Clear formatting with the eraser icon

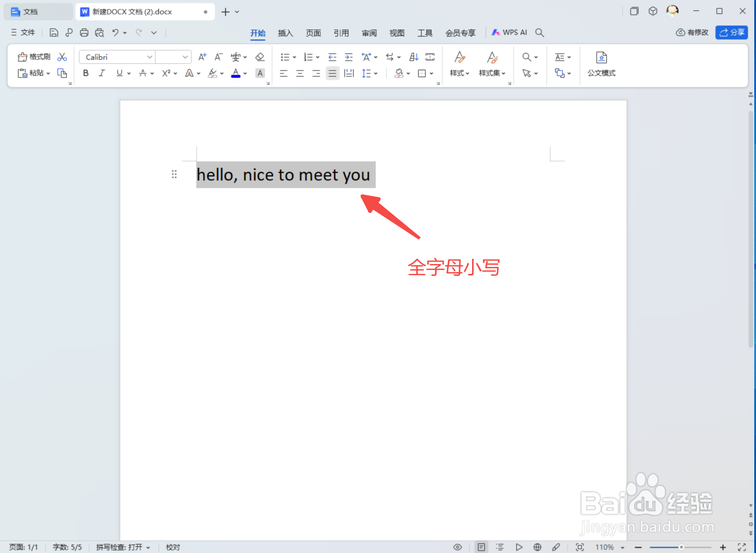pyautogui.click(x=260, y=57)
